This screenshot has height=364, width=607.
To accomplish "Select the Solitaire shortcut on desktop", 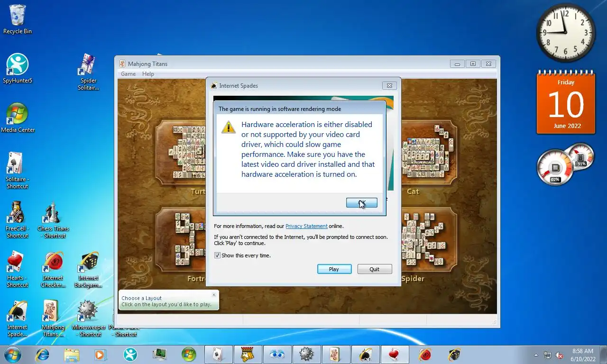I will tap(18, 171).
